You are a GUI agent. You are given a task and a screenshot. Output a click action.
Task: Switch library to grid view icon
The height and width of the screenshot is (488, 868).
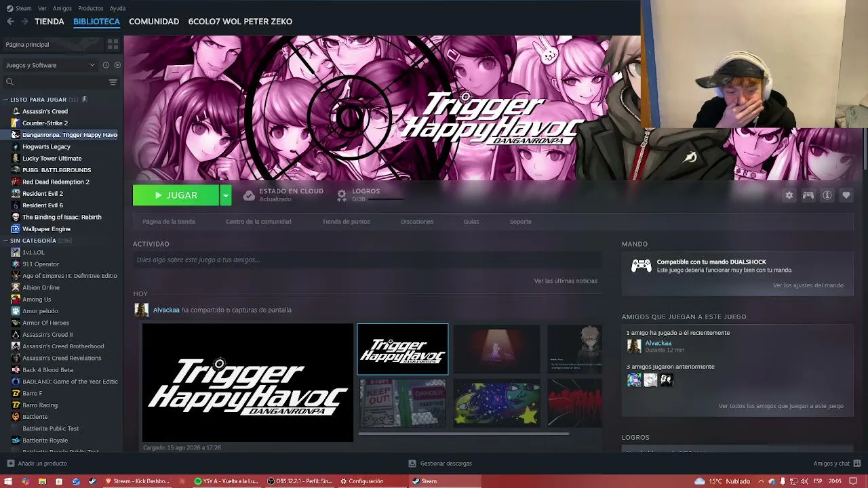pyautogui.click(x=113, y=44)
